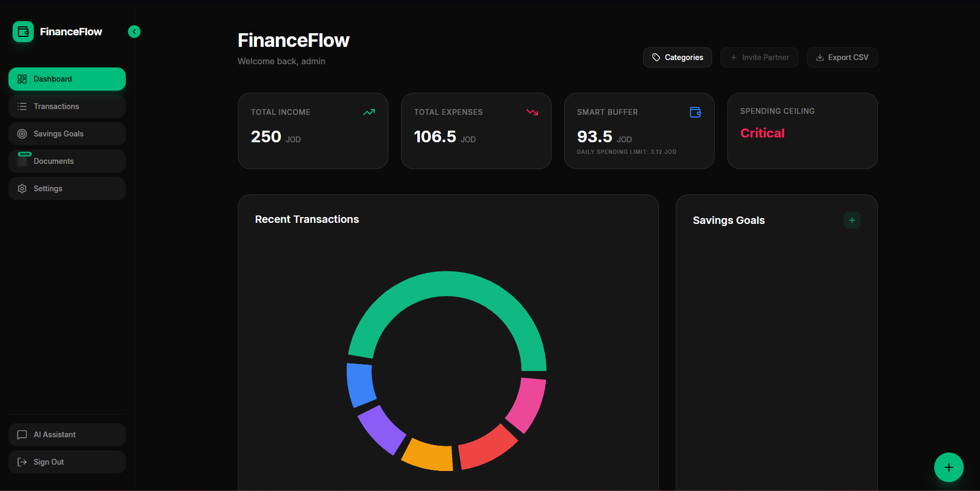Click the floating green plus action button
This screenshot has height=491, width=980.
click(x=949, y=467)
